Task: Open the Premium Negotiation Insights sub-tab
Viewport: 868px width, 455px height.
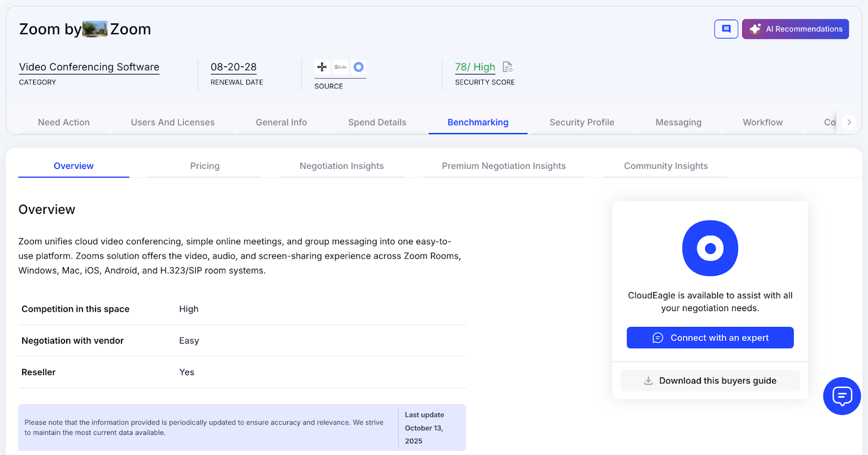Action: (504, 166)
